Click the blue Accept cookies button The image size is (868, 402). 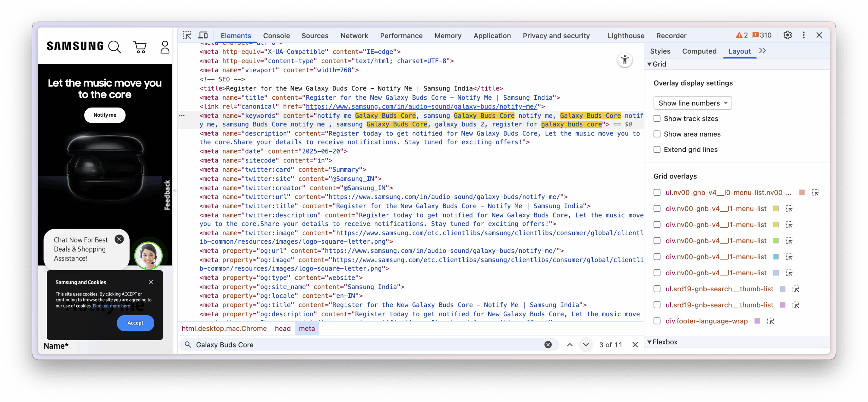135,323
